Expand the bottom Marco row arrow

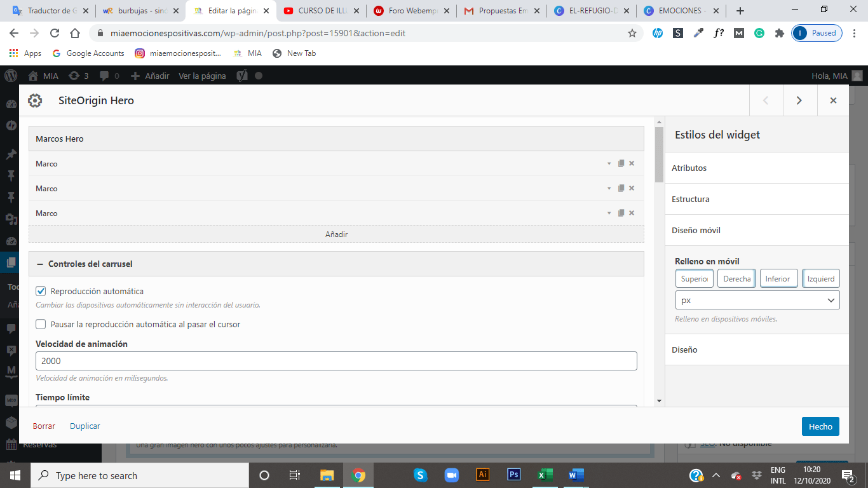609,213
